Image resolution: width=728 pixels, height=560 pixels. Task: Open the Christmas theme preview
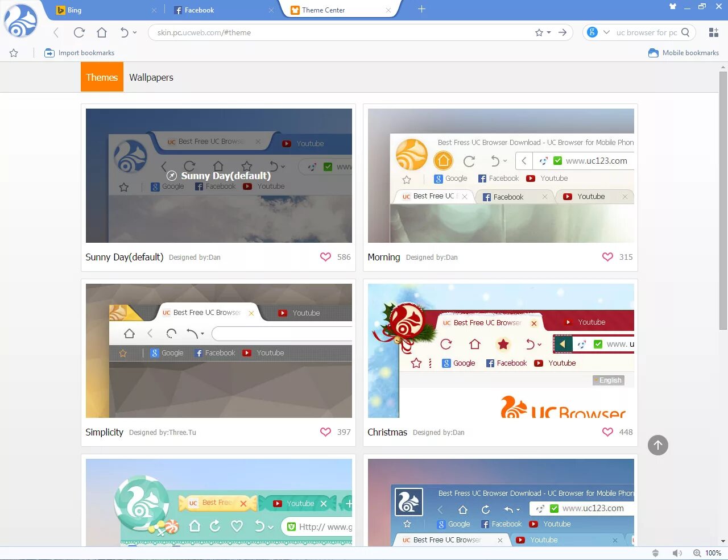[x=501, y=351]
